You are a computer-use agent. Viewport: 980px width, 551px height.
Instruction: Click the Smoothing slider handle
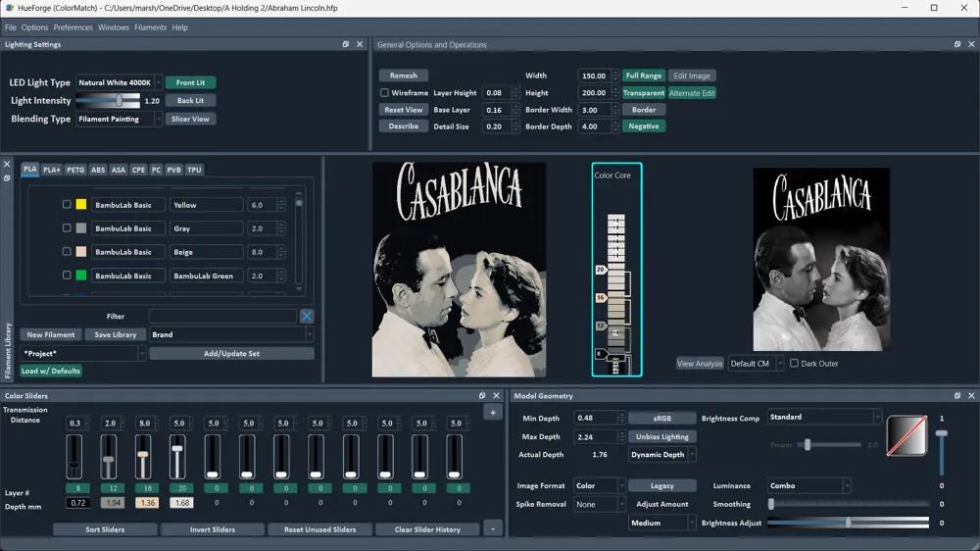tap(771, 504)
